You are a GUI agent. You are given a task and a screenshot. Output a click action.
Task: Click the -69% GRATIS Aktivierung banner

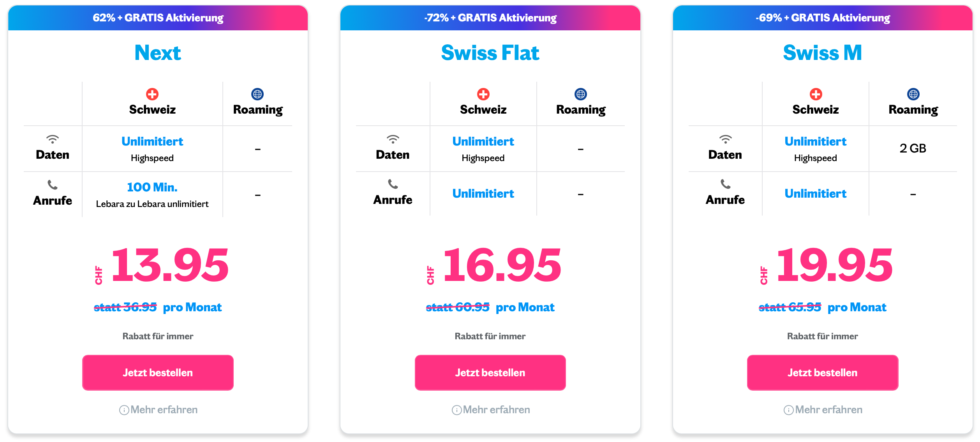tap(823, 18)
